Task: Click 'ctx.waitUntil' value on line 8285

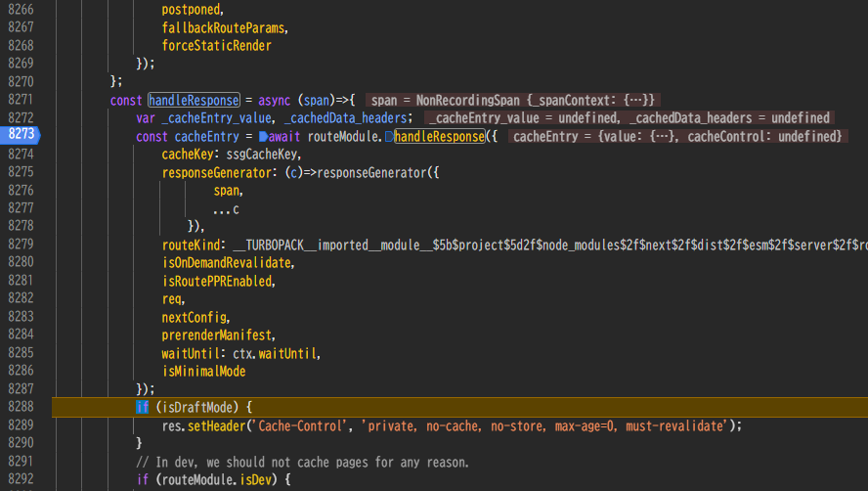Action: [275, 353]
